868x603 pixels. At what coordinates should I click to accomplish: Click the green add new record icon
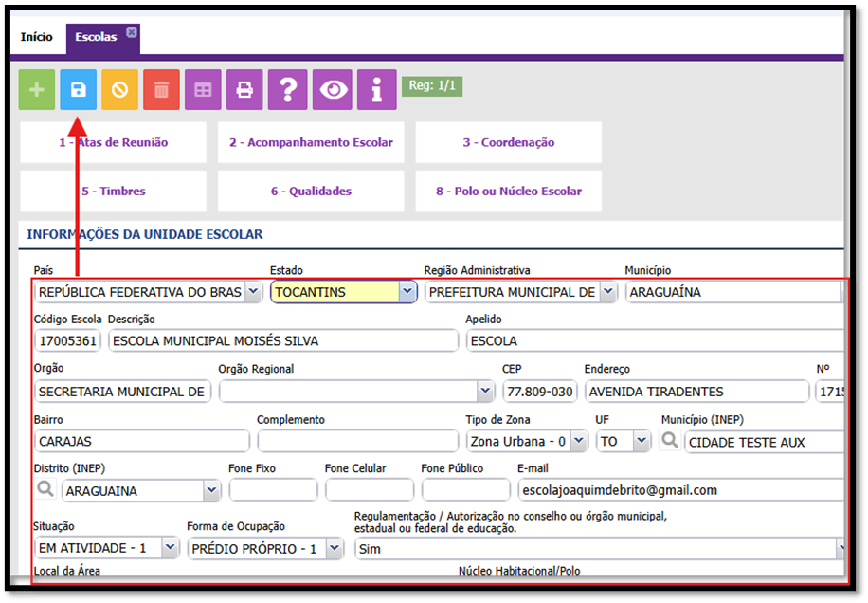[x=37, y=90]
